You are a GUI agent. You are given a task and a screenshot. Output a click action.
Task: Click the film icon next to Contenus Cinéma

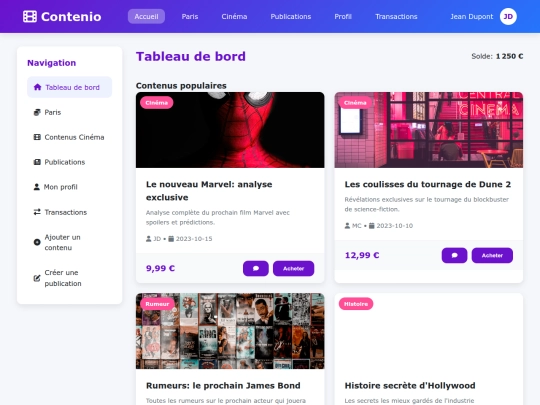[x=37, y=137]
